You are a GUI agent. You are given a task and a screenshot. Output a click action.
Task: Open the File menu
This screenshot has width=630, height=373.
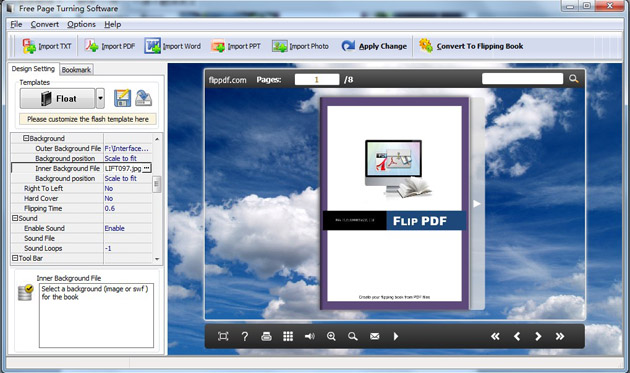click(16, 25)
